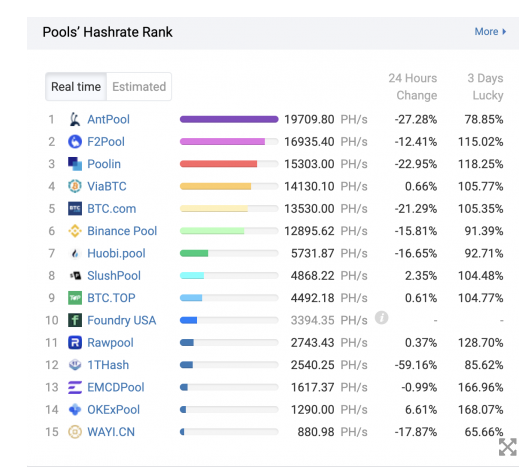Click the 2.35% change value for SlushPool
Viewport: 530px width, 474px height.
point(421,276)
